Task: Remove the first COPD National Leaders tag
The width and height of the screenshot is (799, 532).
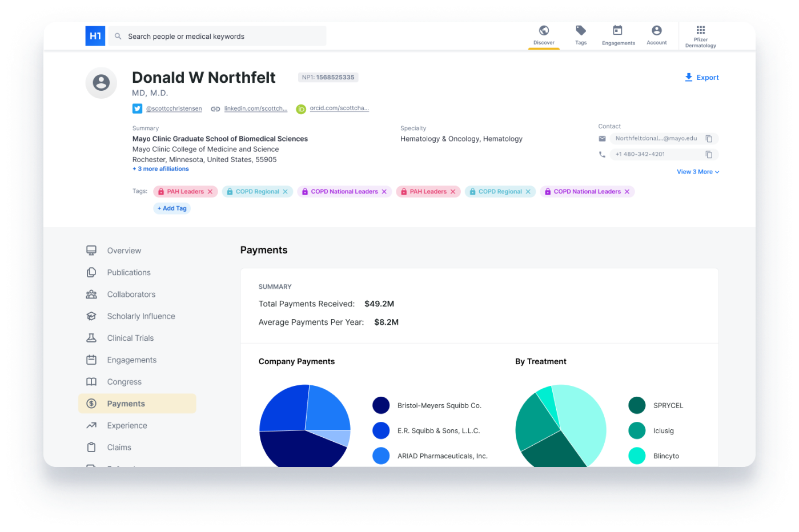Action: tap(384, 192)
